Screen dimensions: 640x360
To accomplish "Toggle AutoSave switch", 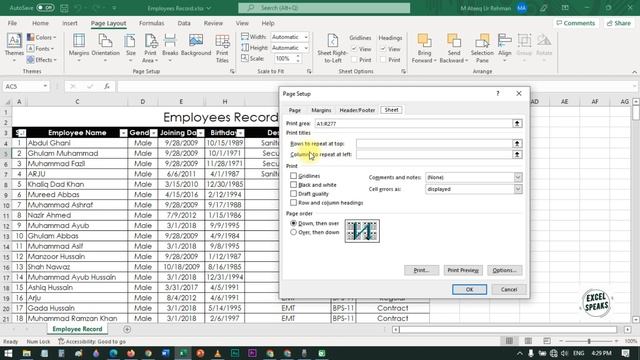I will [x=45, y=8].
